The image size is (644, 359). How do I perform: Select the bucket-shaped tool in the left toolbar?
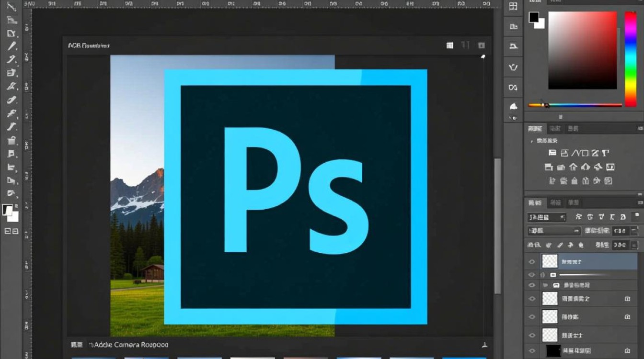pos(12,140)
